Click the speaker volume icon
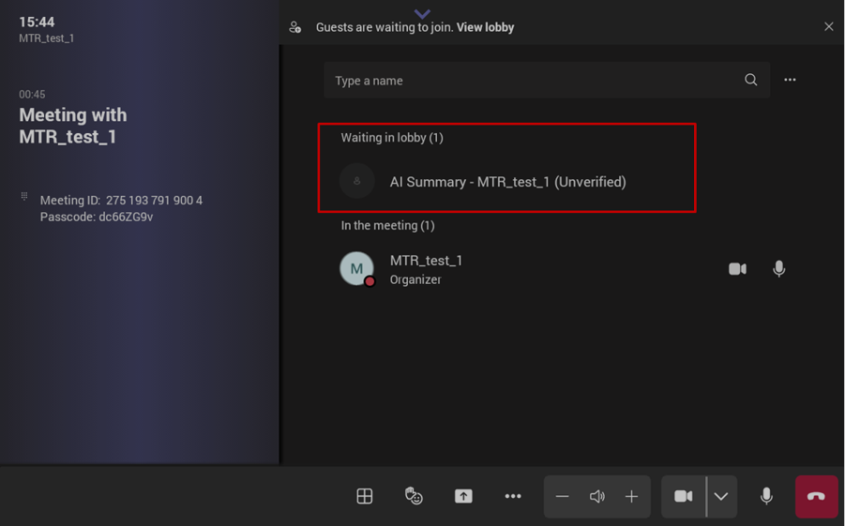Image resolution: width=845 pixels, height=526 pixels. point(597,496)
